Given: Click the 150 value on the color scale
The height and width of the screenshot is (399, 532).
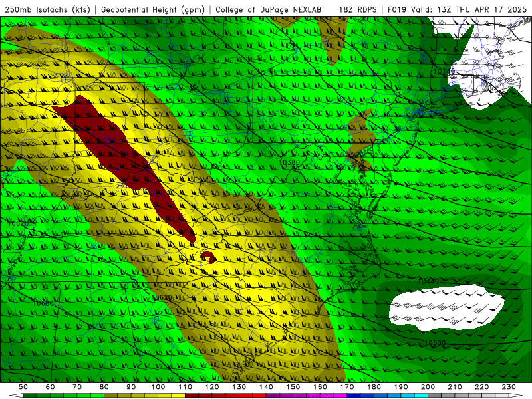Looking at the screenshot, I should pyautogui.click(x=293, y=387).
